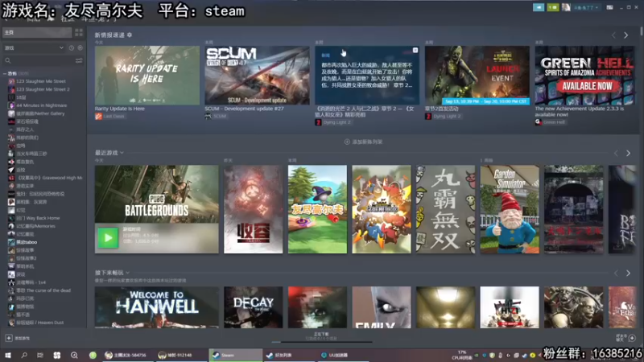Viewport: 644px width, 362px height.
Task: Open the account name dropdown menu
Action: 586,7
